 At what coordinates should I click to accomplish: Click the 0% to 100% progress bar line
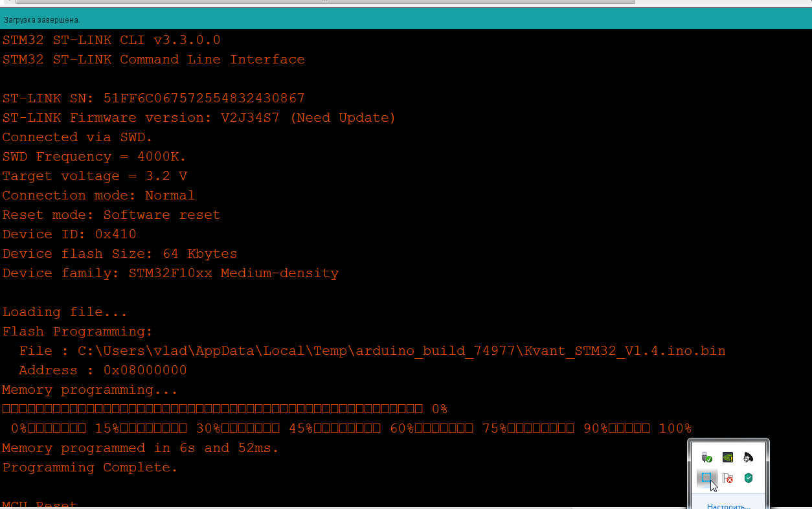click(351, 429)
